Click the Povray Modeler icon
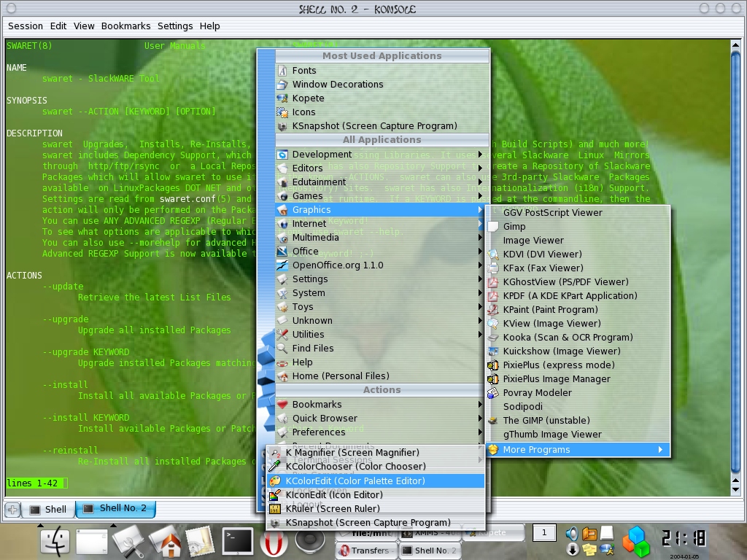The image size is (747, 560). tap(494, 393)
